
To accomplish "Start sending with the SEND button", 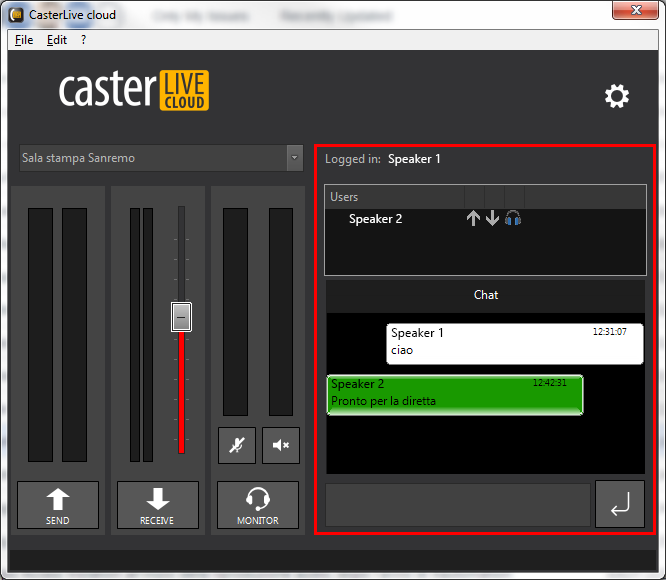I will pyautogui.click(x=58, y=505).
